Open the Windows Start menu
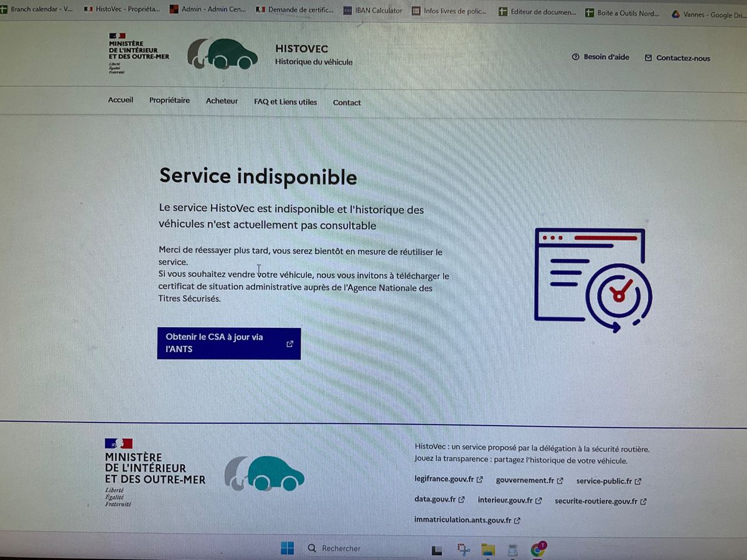This screenshot has height=560, width=747. pyautogui.click(x=287, y=548)
